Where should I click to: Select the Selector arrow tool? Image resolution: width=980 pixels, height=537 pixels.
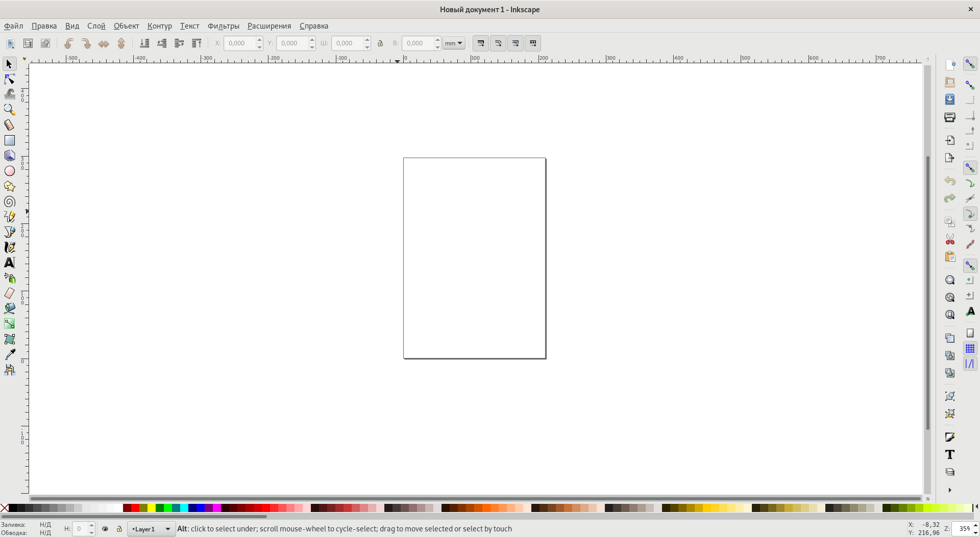9,64
